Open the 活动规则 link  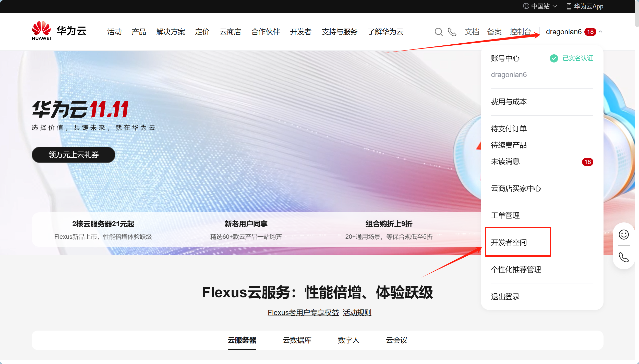[x=357, y=312]
